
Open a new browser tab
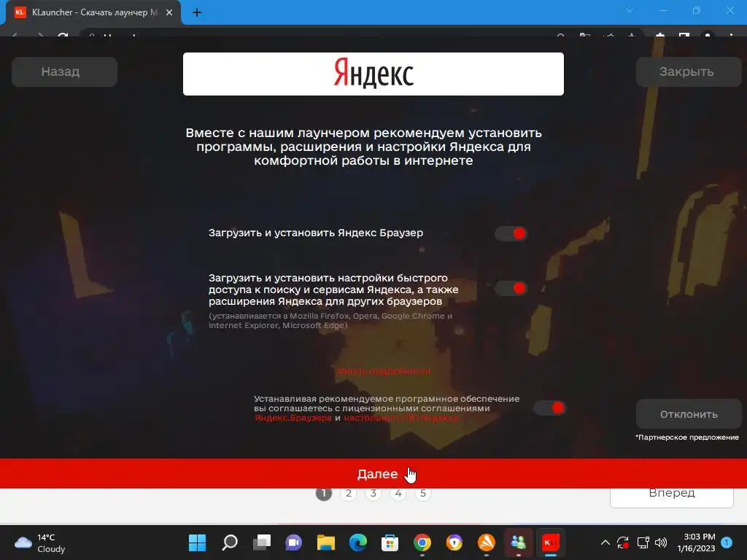[x=197, y=12]
